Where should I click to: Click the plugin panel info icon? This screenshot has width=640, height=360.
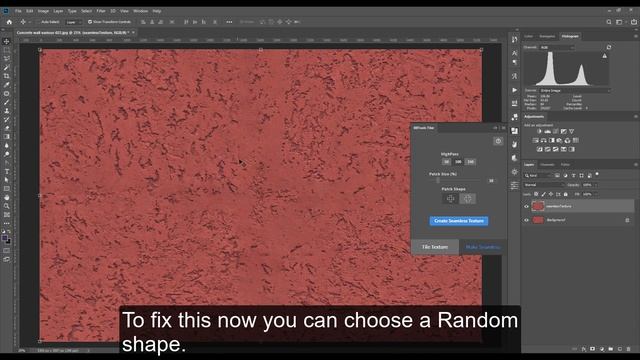click(498, 141)
